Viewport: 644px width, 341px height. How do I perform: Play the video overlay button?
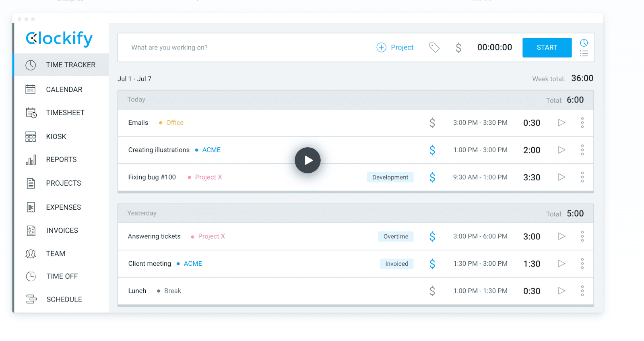pos(308,160)
